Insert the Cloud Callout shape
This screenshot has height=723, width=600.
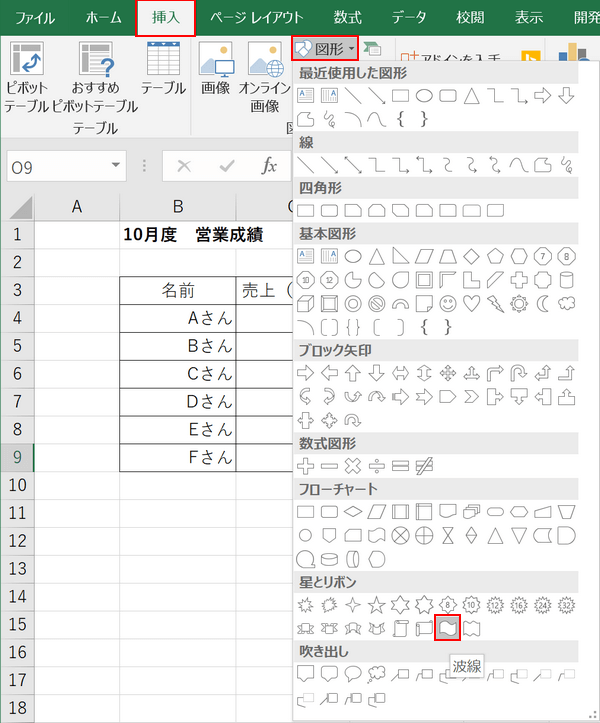point(376,674)
